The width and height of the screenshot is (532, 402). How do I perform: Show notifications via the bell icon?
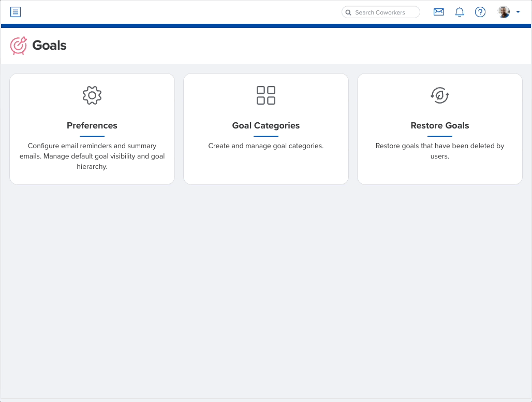[x=460, y=12]
